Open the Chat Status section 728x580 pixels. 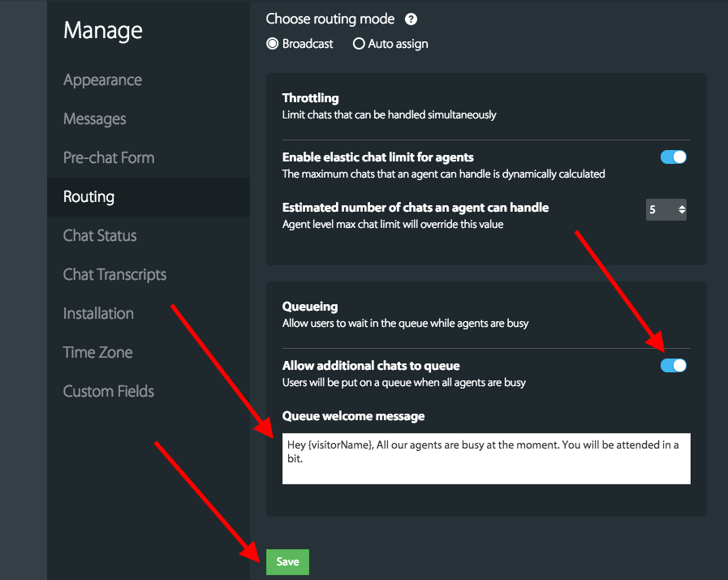point(100,236)
